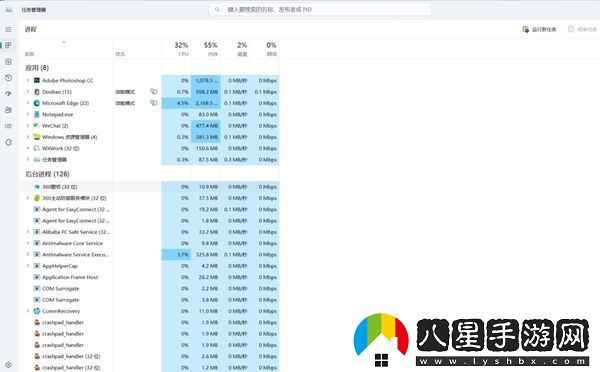The image size is (600, 372).
Task: Expand the Adobe Photoshop CC process
Action: tap(28, 80)
